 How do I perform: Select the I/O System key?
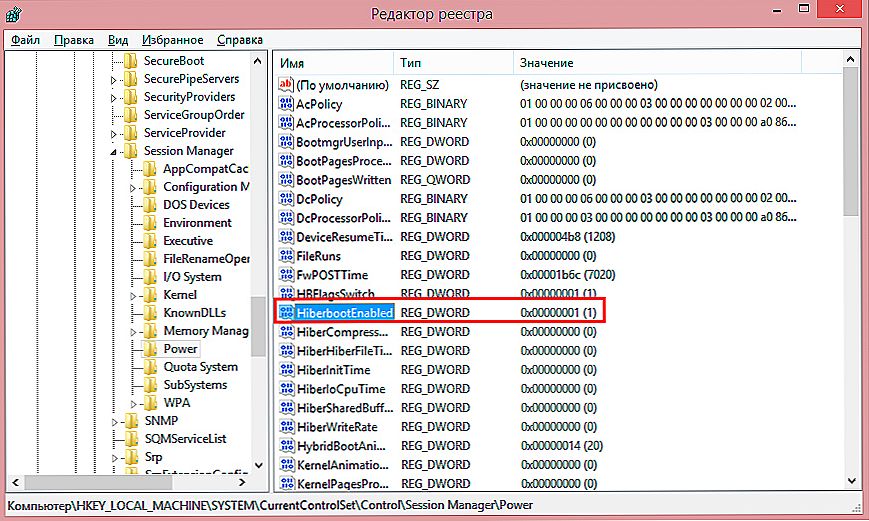(x=192, y=277)
